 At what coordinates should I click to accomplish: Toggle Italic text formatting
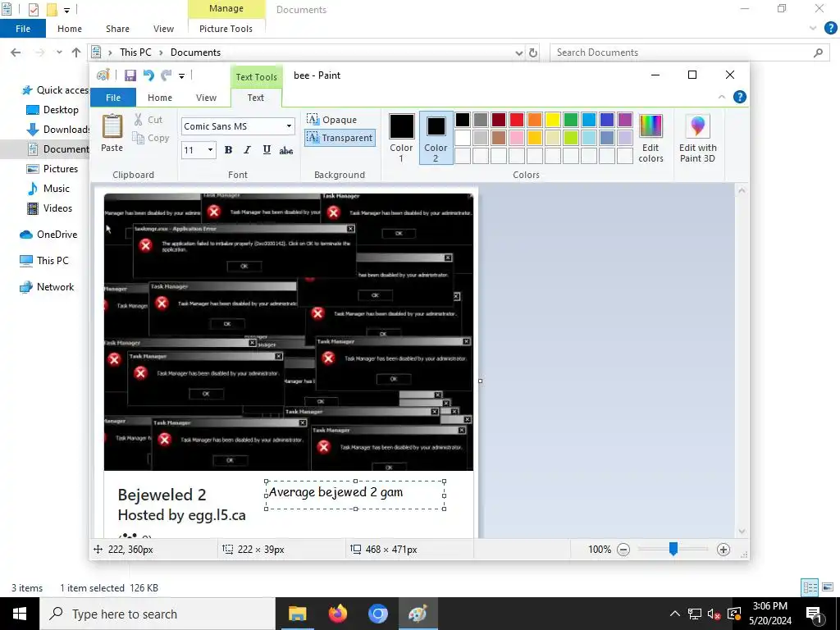(x=247, y=150)
